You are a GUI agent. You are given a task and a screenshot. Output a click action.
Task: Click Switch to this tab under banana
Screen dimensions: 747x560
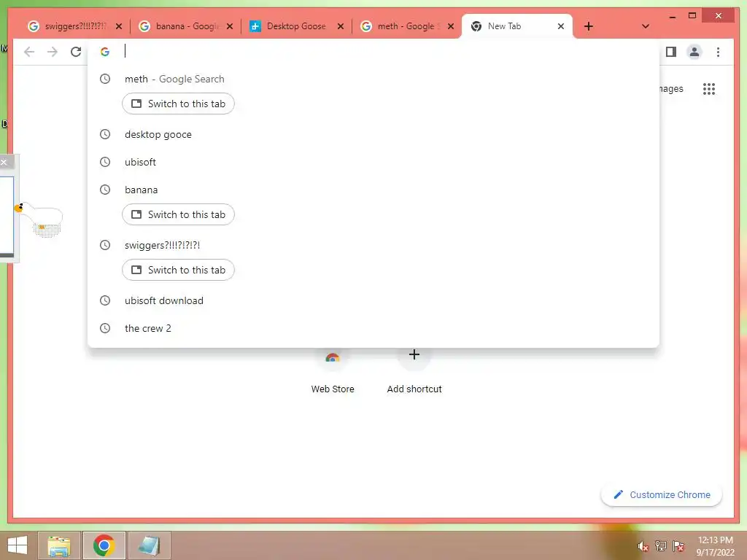178,215
